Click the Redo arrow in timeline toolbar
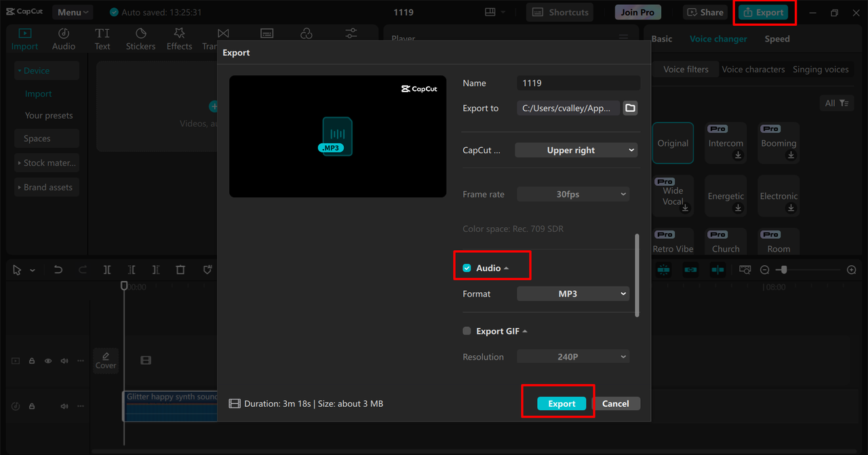The width and height of the screenshot is (868, 455). point(83,270)
